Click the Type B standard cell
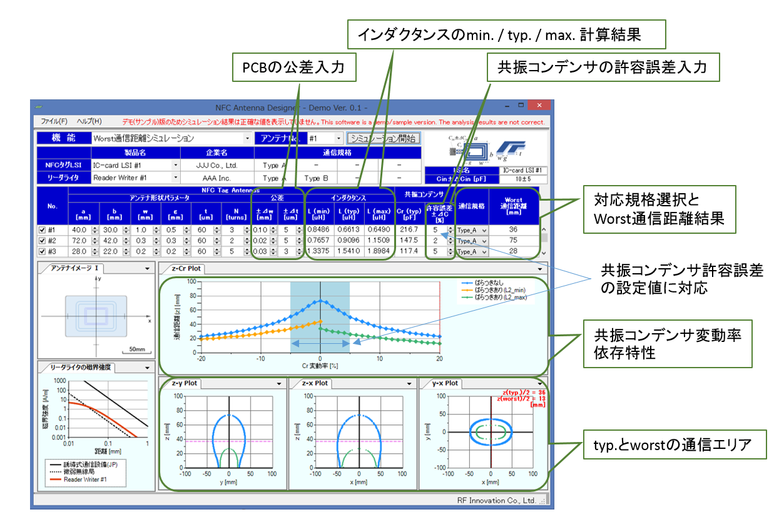The image size is (784, 532). coord(316,178)
